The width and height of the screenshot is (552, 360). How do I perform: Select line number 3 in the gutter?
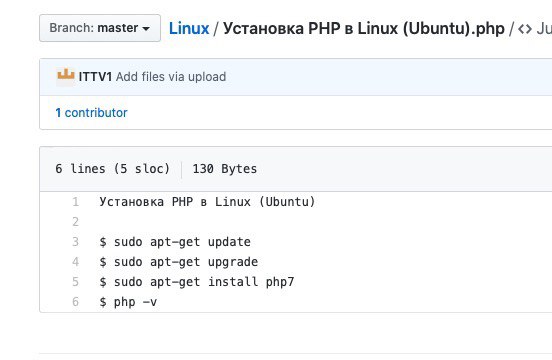coord(75,242)
